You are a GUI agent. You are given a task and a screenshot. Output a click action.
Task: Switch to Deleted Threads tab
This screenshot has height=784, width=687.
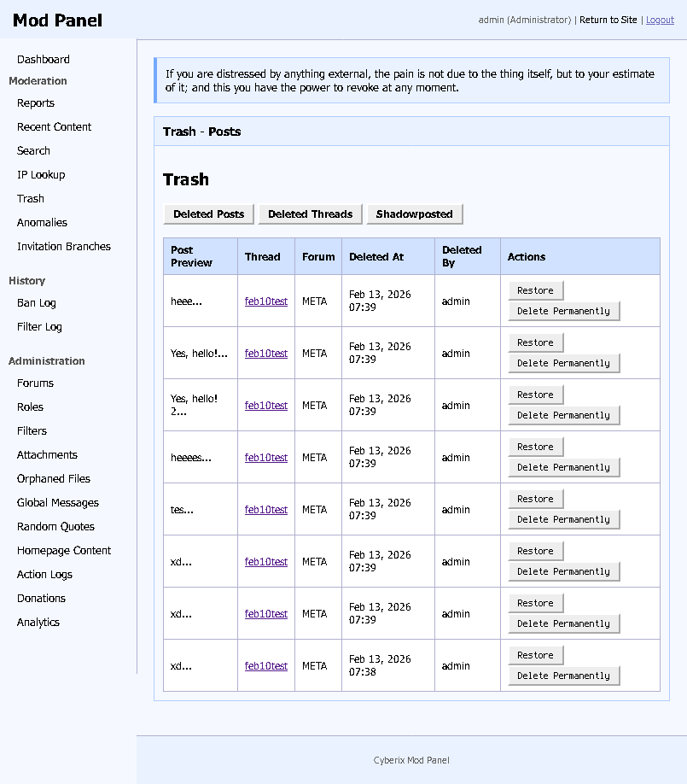(311, 214)
